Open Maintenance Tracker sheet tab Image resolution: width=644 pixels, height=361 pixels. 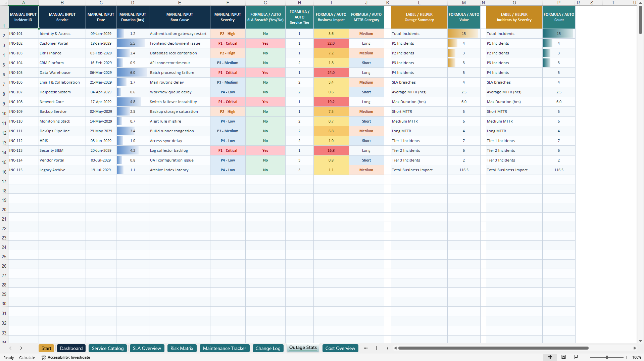point(225,348)
